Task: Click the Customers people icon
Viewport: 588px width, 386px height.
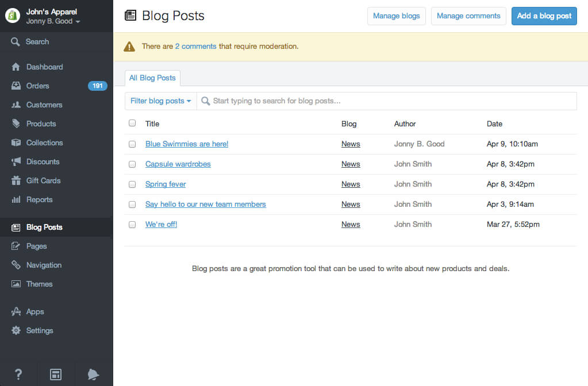Action: point(16,105)
